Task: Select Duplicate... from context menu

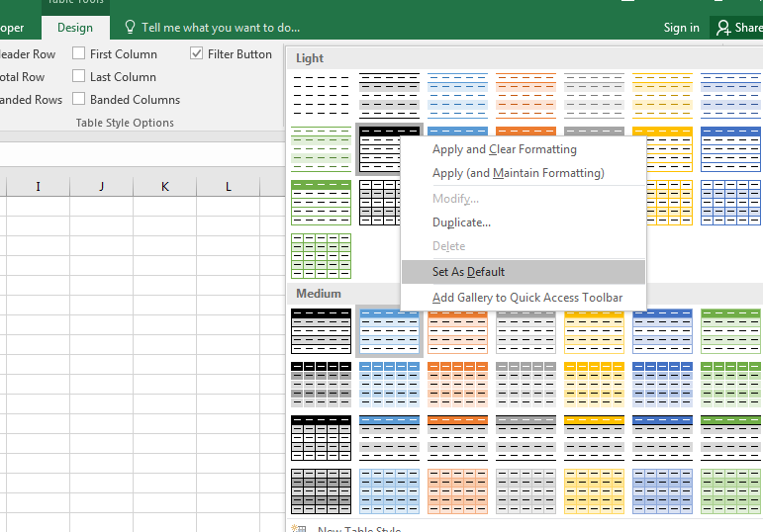Action: 524,222
